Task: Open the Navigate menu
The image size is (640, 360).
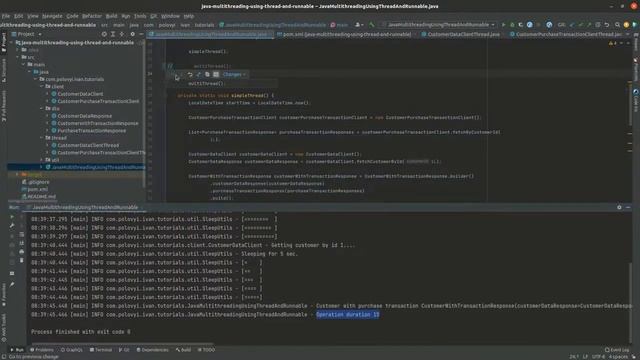Action: point(52,16)
